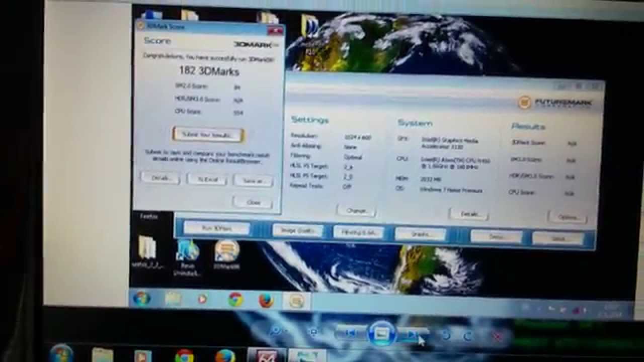This screenshot has height=362, width=644.
Task: Click Chrome in the pictured desktop's taskbar
Action: [x=235, y=300]
